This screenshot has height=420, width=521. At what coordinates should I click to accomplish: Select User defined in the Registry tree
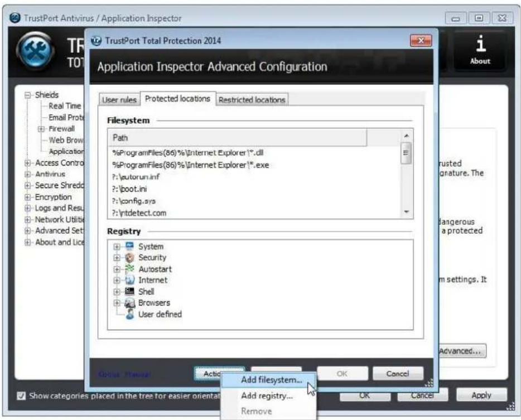tap(160, 314)
